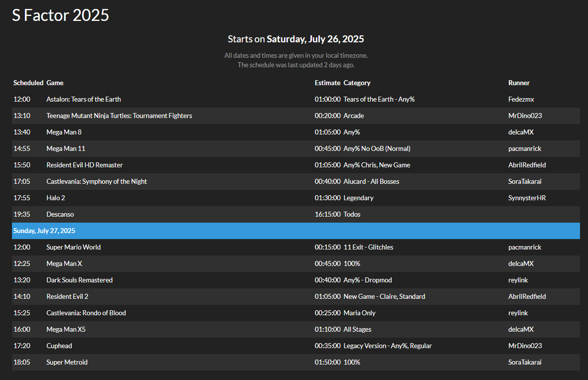Click the Todos category cell
The image size is (588, 380).
[352, 214]
